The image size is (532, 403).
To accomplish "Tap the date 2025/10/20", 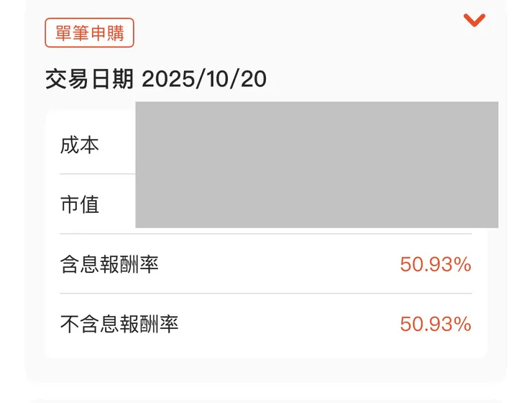I will point(204,78).
